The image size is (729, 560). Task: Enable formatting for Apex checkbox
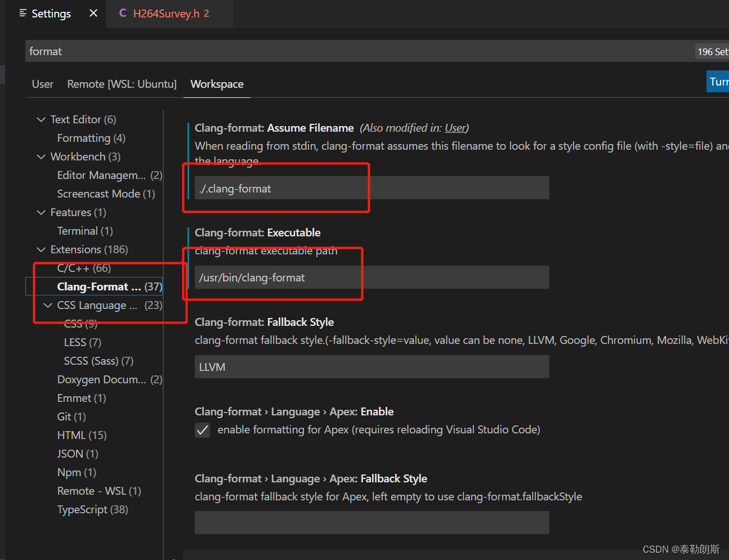[x=202, y=430]
